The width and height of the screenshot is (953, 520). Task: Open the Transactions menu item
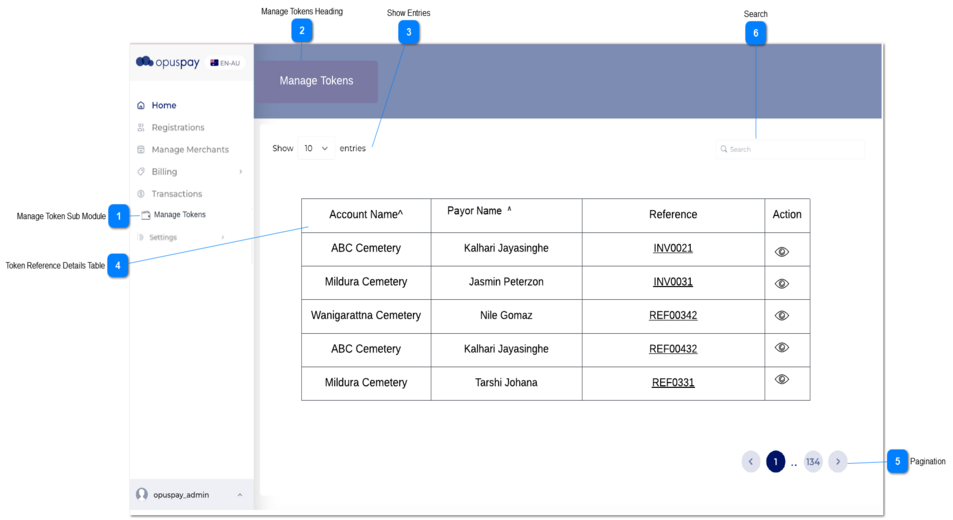177,194
